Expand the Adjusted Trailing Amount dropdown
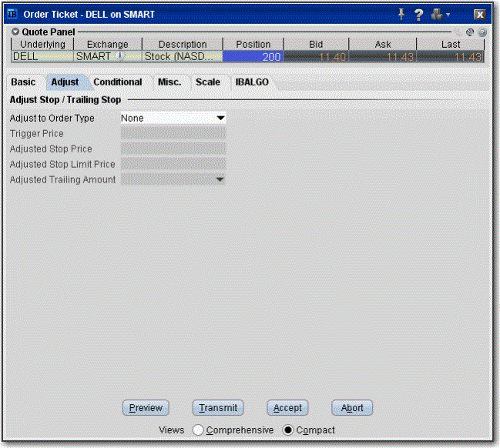500x448 pixels. (x=220, y=179)
